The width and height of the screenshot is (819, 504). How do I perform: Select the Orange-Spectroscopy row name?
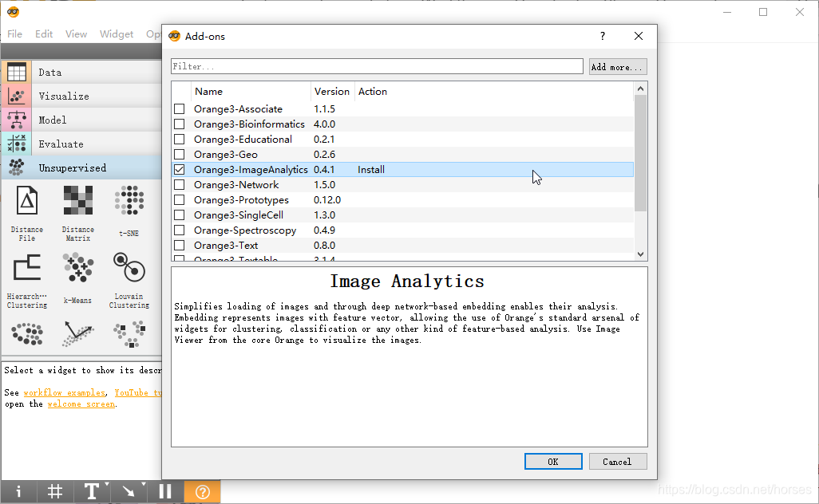pos(245,230)
